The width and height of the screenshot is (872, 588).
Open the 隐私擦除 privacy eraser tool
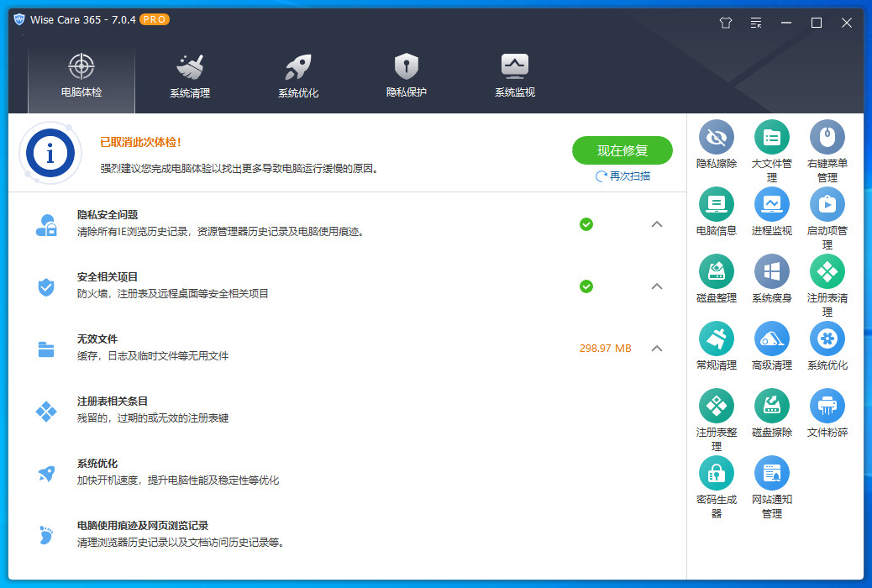click(717, 144)
